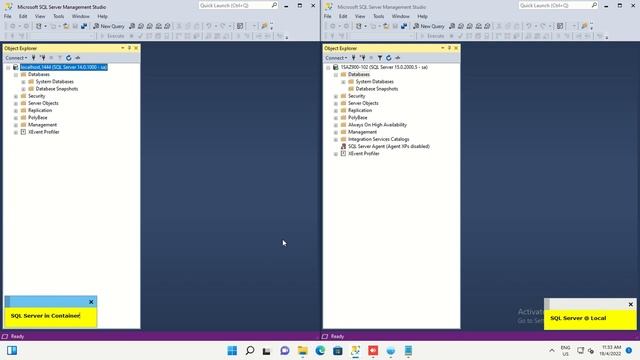Collapse Databases node in left Object Explorer

16,75
